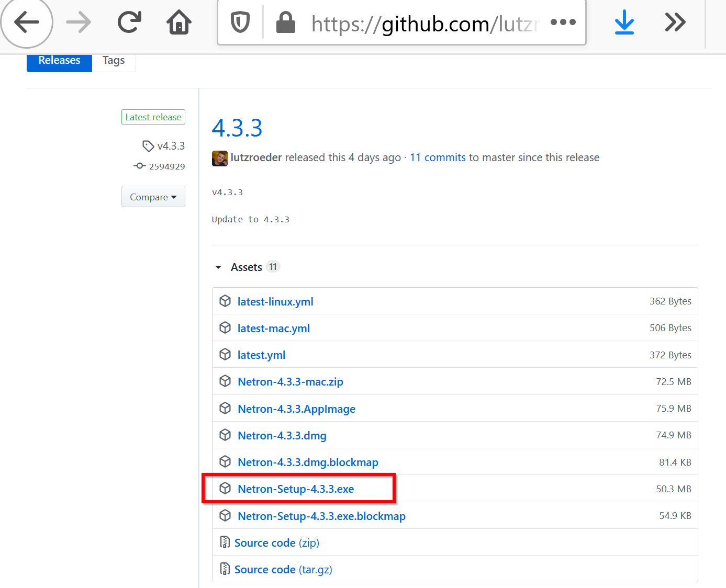Viewport: 726px width, 588px height.
Task: Open the 11 commits link
Action: (438, 157)
